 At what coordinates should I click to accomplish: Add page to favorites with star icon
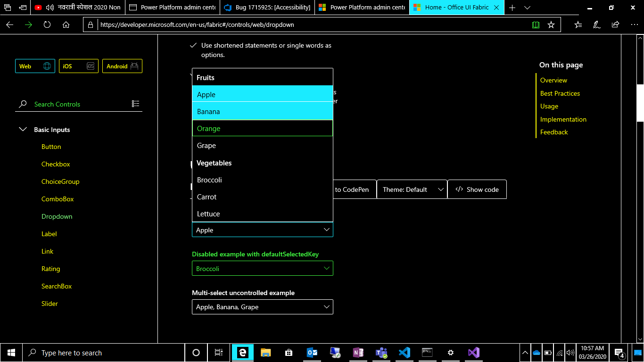point(551,25)
